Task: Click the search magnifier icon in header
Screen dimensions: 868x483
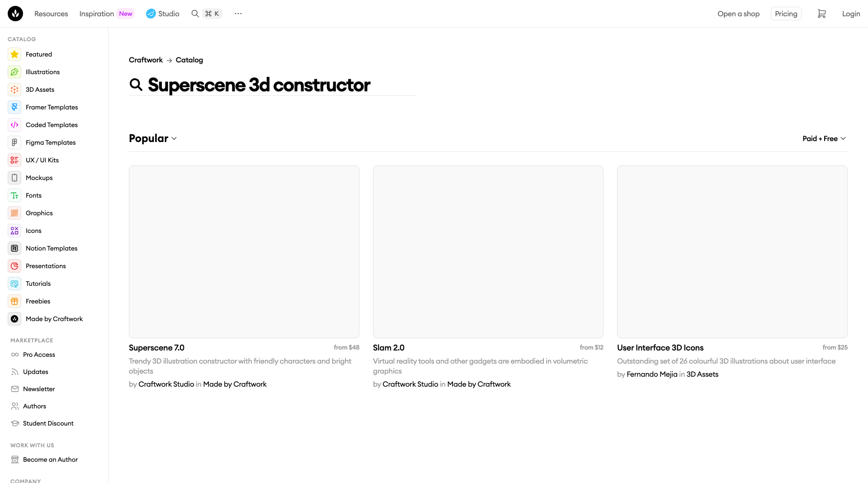Action: click(195, 14)
